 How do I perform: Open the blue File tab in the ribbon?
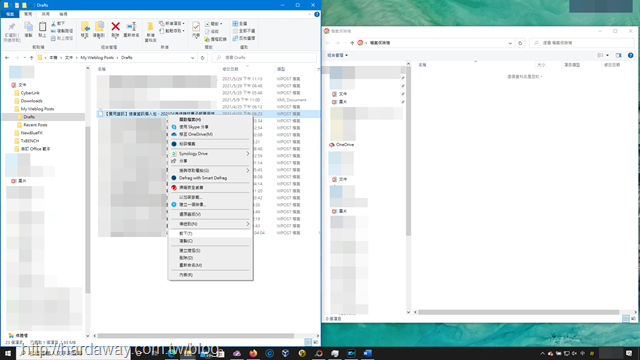[x=10, y=14]
